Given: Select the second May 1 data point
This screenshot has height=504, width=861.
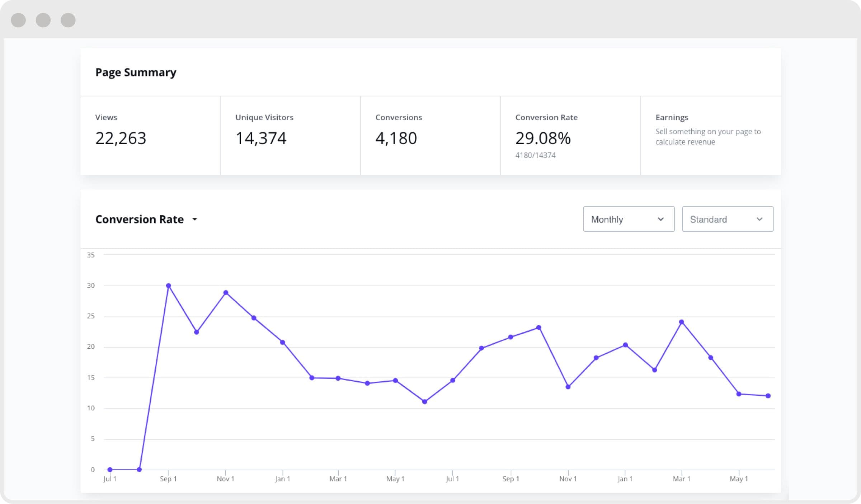Looking at the screenshot, I should (x=739, y=394).
